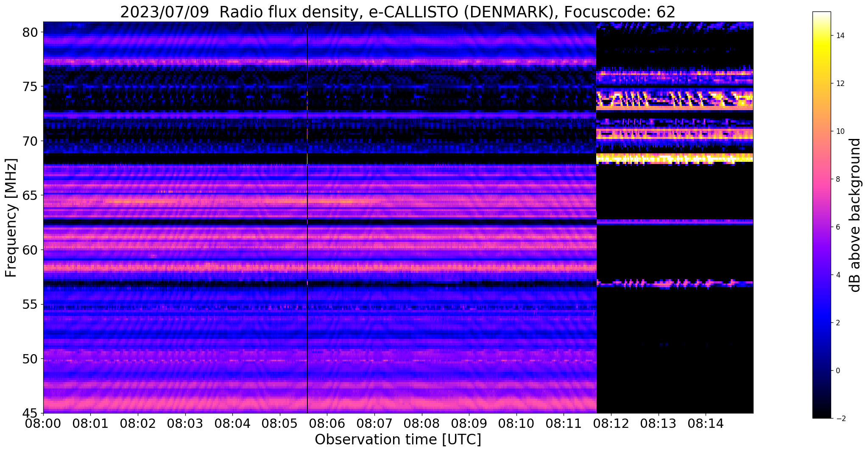Click the 08:06 time tick label
Viewport: 868px width, 452px height.
[327, 423]
